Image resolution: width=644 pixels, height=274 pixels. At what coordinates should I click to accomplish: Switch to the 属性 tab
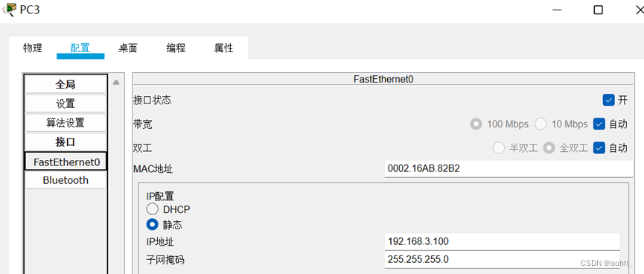[x=223, y=48]
